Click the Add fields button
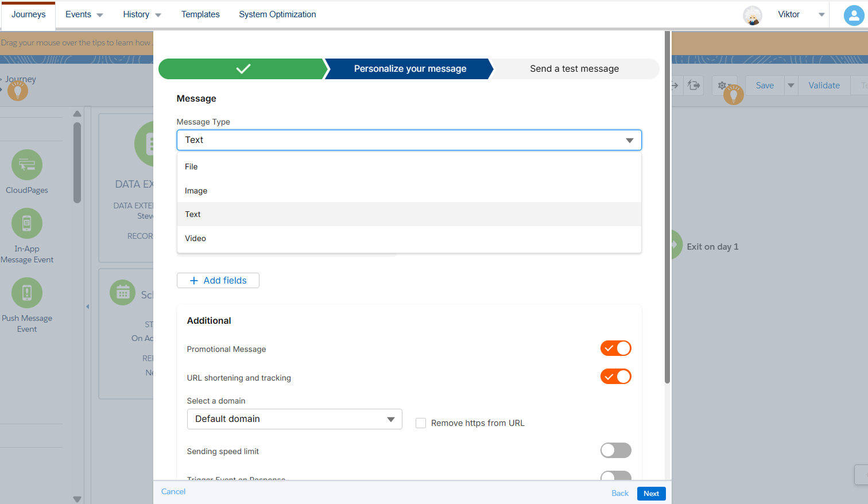 click(218, 280)
